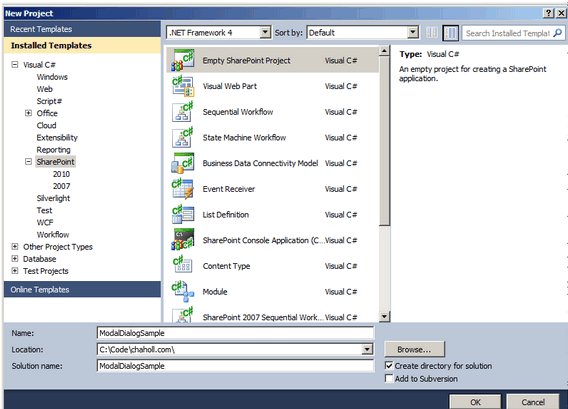Open the Sort by Default dropdown
The height and width of the screenshot is (409, 568).
pyautogui.click(x=413, y=33)
